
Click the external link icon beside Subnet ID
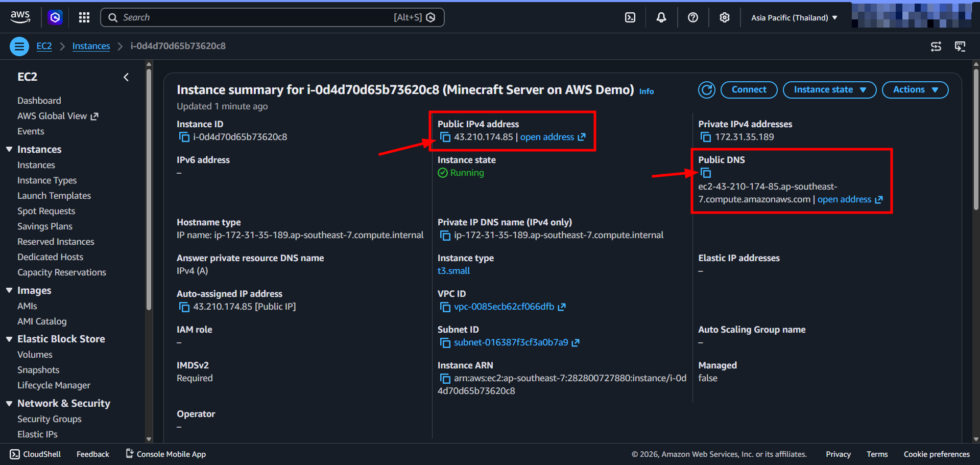[x=576, y=342]
